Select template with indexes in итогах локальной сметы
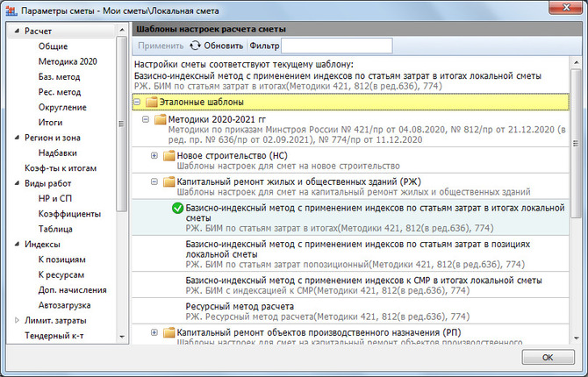 click(350, 217)
